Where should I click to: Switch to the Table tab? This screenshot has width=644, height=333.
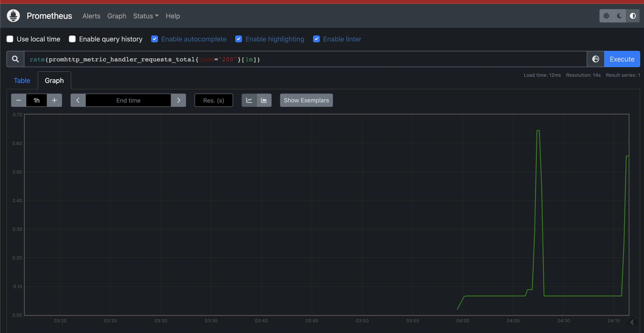pyautogui.click(x=22, y=81)
